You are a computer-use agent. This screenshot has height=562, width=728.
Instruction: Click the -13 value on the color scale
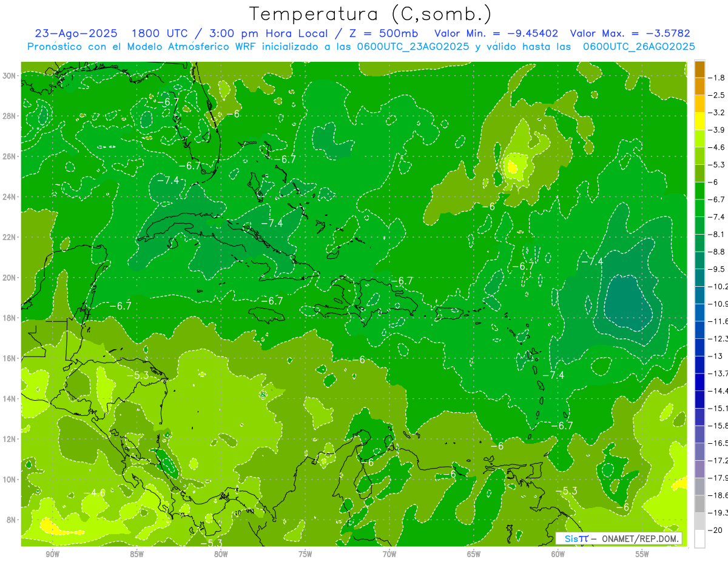(x=715, y=356)
